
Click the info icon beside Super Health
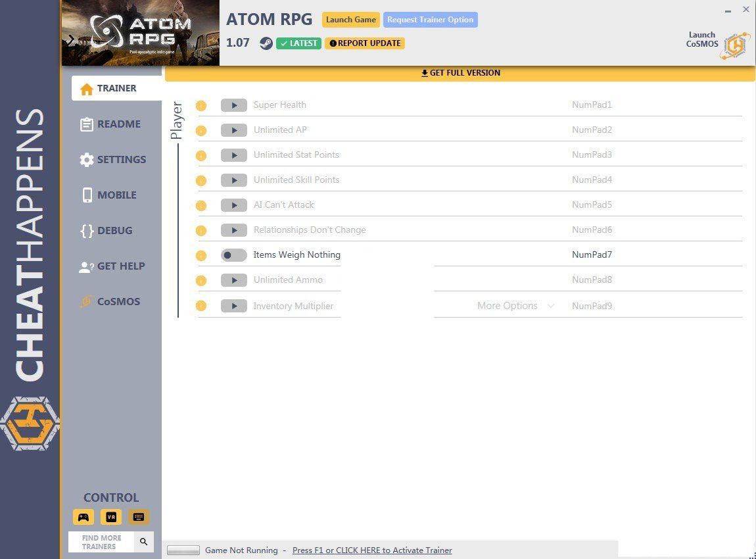pyautogui.click(x=201, y=106)
